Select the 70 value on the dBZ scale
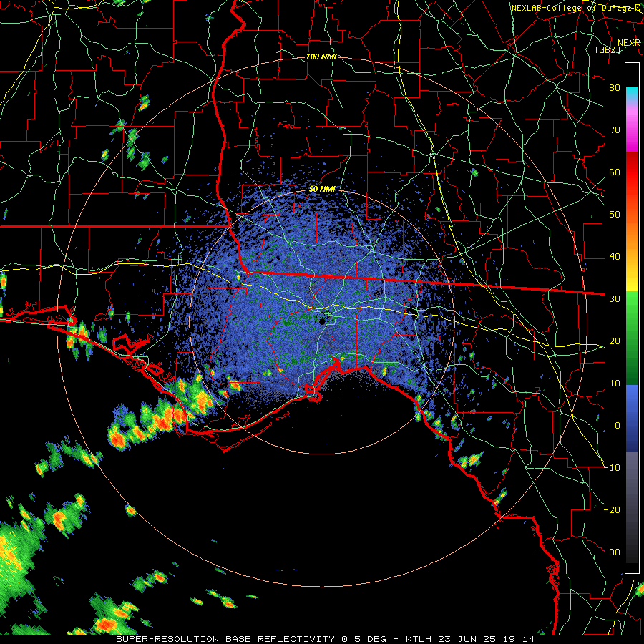 pyautogui.click(x=615, y=130)
